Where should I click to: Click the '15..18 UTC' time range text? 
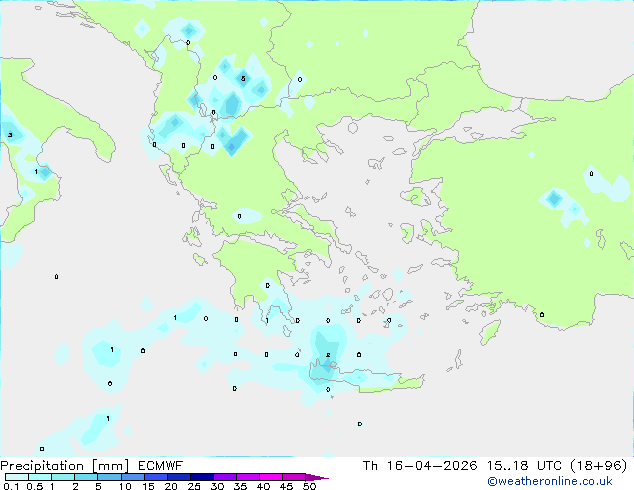click(x=524, y=466)
